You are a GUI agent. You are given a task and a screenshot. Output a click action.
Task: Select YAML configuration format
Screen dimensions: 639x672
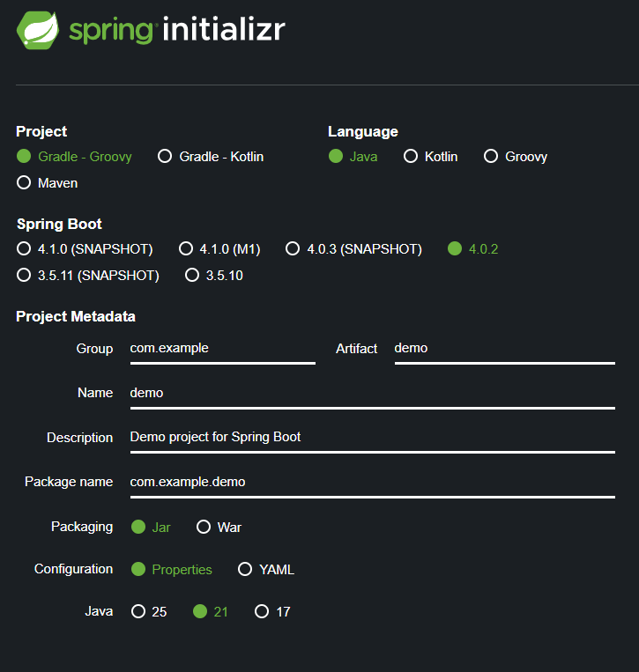(266, 570)
